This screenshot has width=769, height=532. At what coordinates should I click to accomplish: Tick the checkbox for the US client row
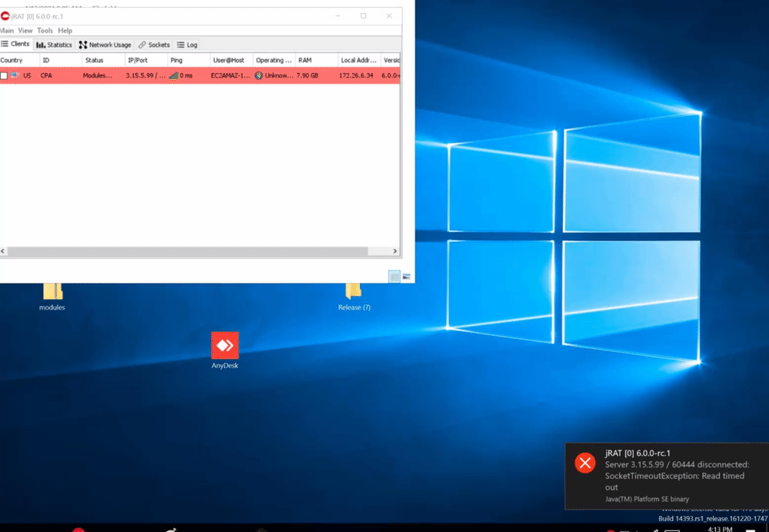click(4, 75)
